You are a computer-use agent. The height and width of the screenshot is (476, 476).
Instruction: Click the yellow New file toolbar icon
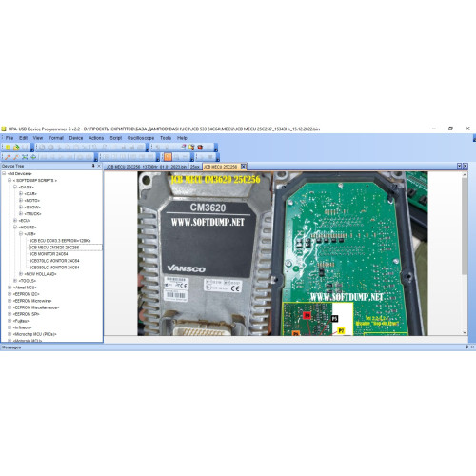coord(8,148)
